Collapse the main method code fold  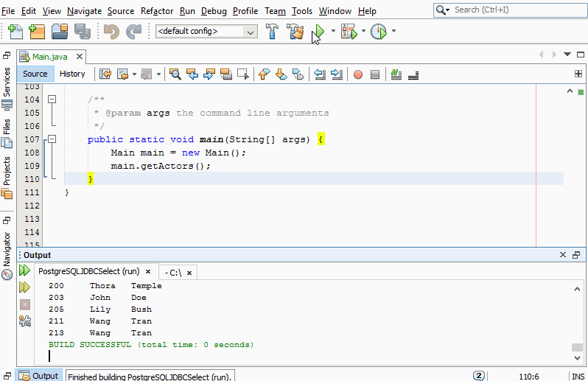(x=52, y=139)
